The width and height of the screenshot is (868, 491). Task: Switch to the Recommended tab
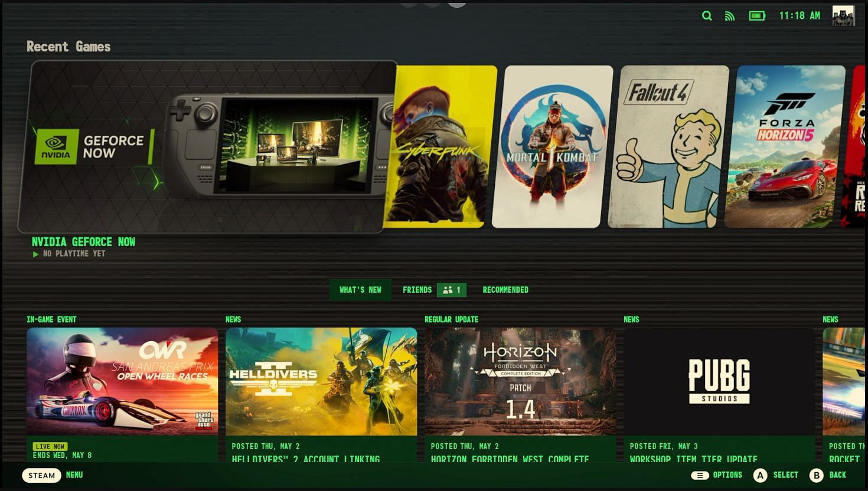[505, 290]
